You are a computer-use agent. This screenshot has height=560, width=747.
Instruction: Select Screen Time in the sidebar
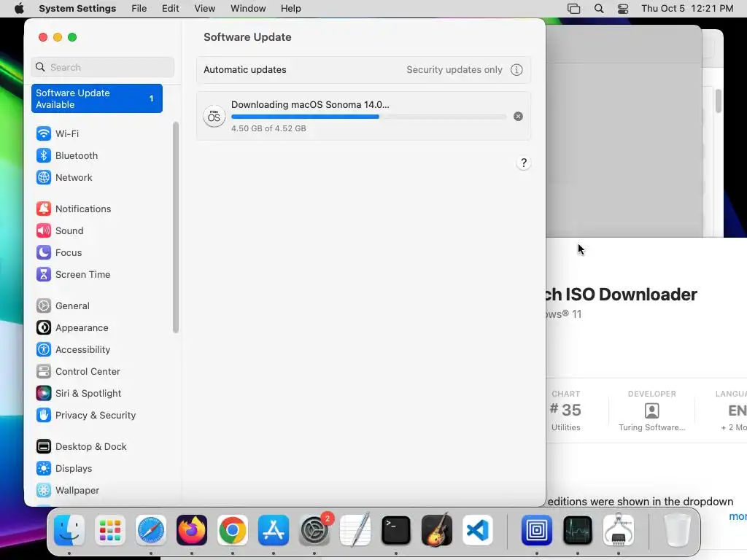pyautogui.click(x=73, y=275)
